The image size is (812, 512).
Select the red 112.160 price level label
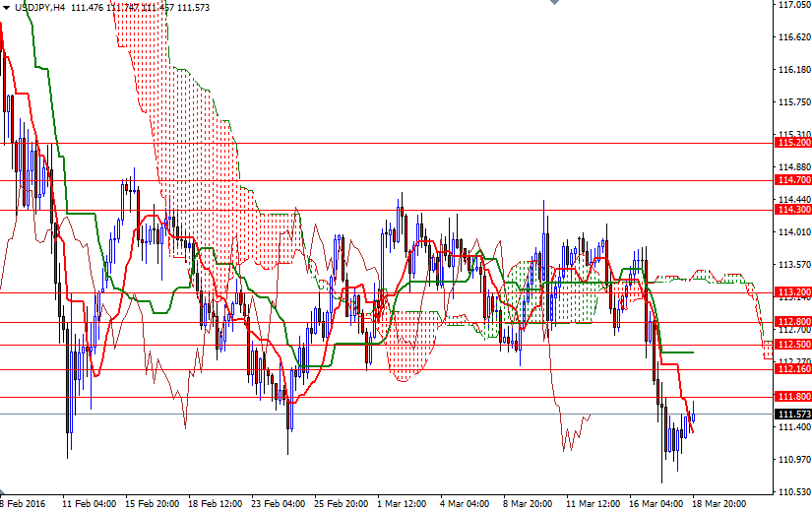pyautogui.click(x=793, y=369)
